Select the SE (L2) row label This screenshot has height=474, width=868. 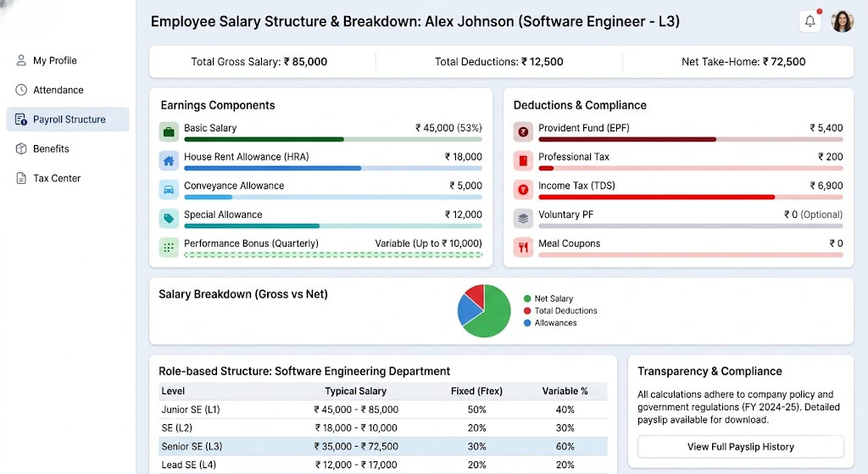coord(176,428)
